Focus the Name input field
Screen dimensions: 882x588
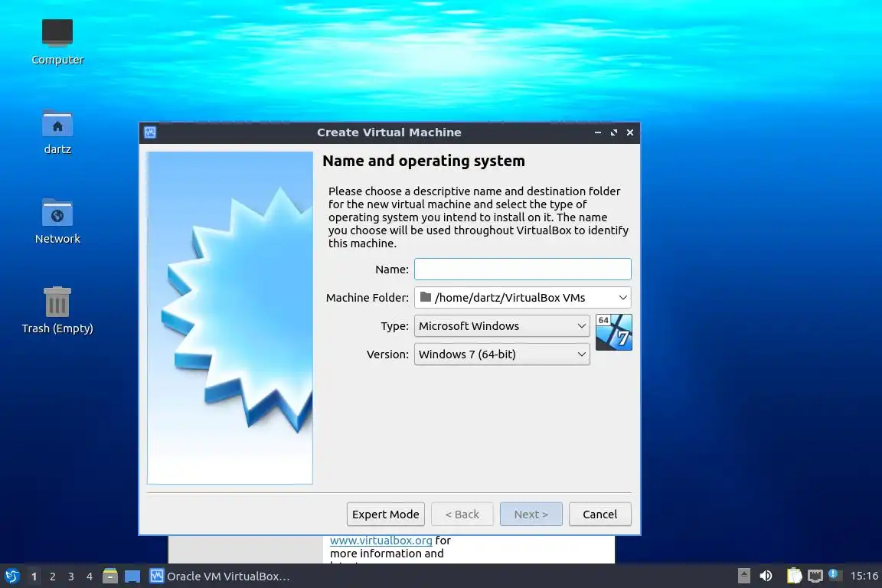coord(523,269)
